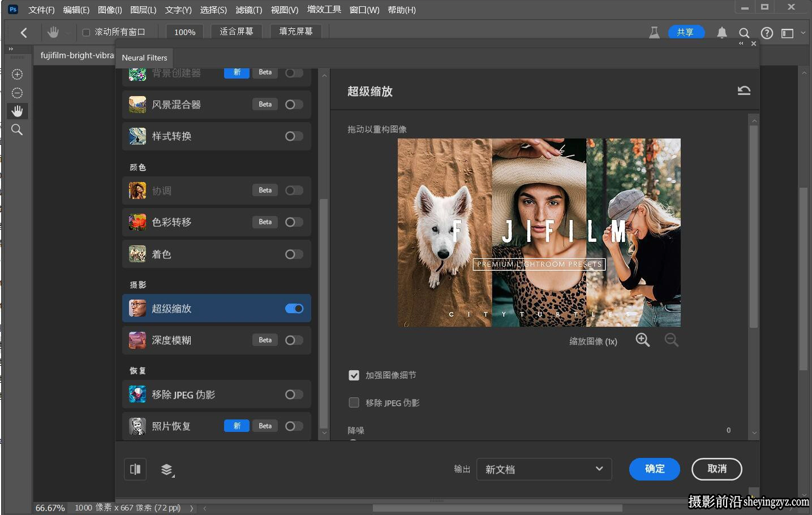
Task: Click the 着色 filter thumbnail
Action: pyautogui.click(x=138, y=254)
